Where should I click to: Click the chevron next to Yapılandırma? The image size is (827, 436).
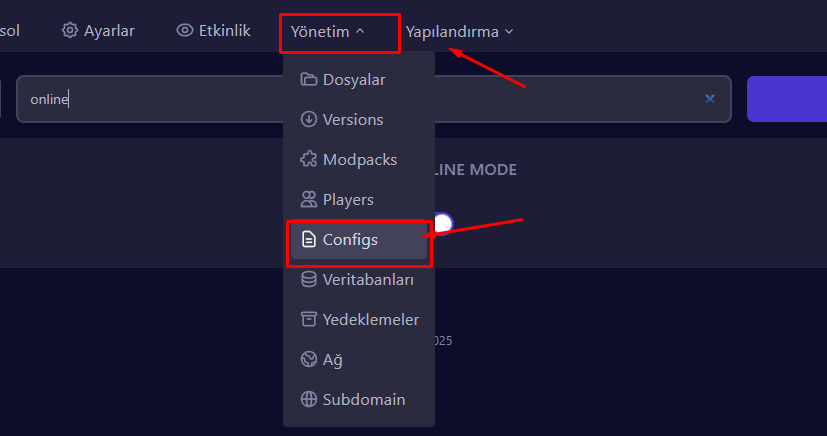click(509, 32)
